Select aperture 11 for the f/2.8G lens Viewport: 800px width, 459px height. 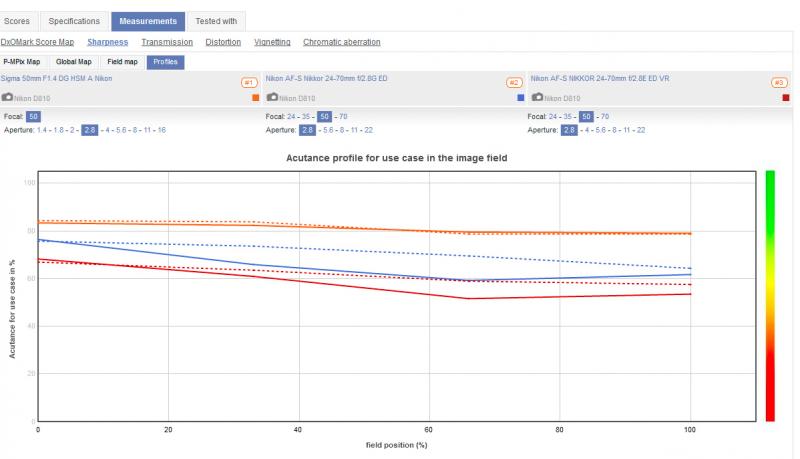tap(354, 130)
